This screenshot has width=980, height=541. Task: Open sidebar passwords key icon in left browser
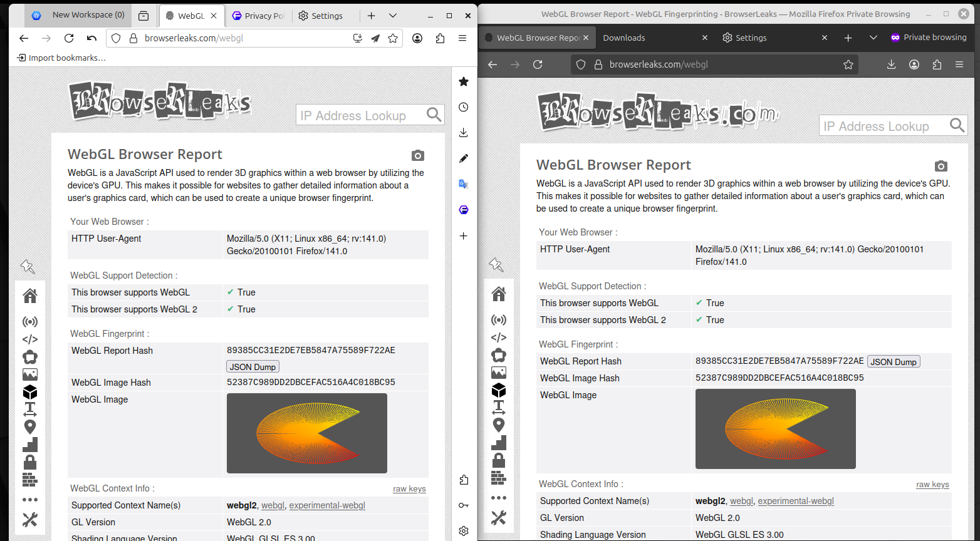(x=464, y=505)
